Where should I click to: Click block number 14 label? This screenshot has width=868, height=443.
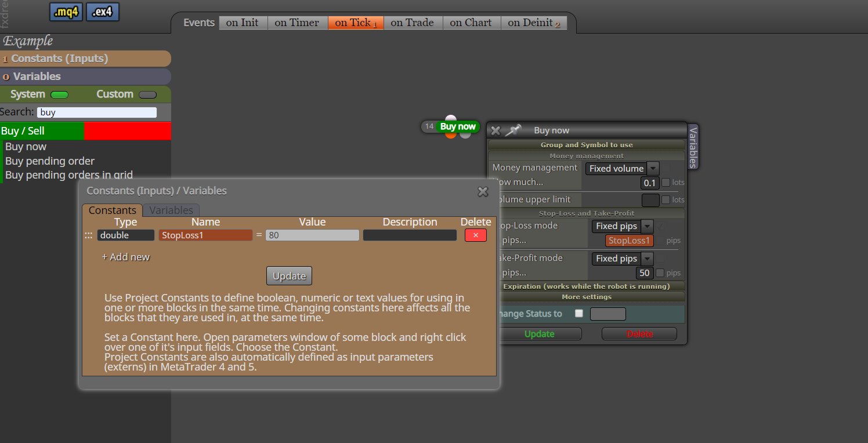coord(429,126)
